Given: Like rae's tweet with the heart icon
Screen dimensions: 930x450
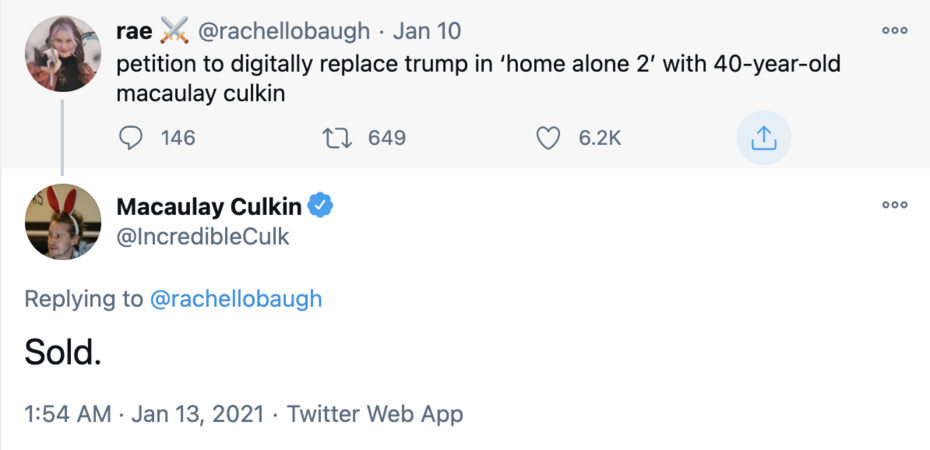Looking at the screenshot, I should (548, 138).
